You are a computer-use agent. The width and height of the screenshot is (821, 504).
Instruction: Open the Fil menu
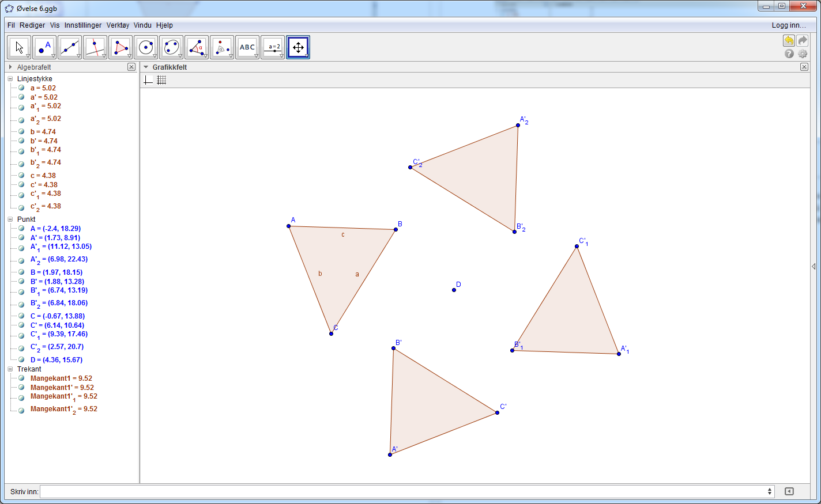coord(11,25)
